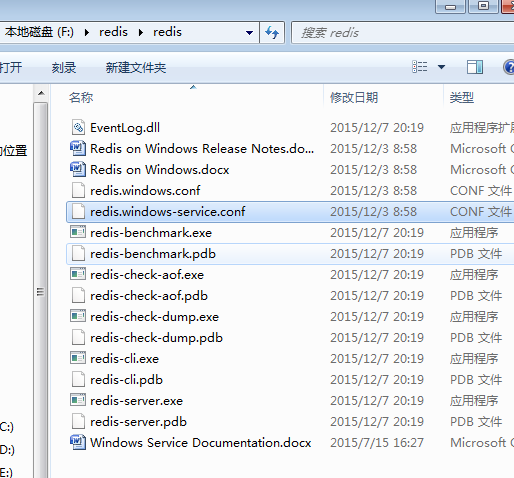Select the file name redis-benchmark.pdb
Image resolution: width=514 pixels, height=478 pixels.
coord(153,254)
